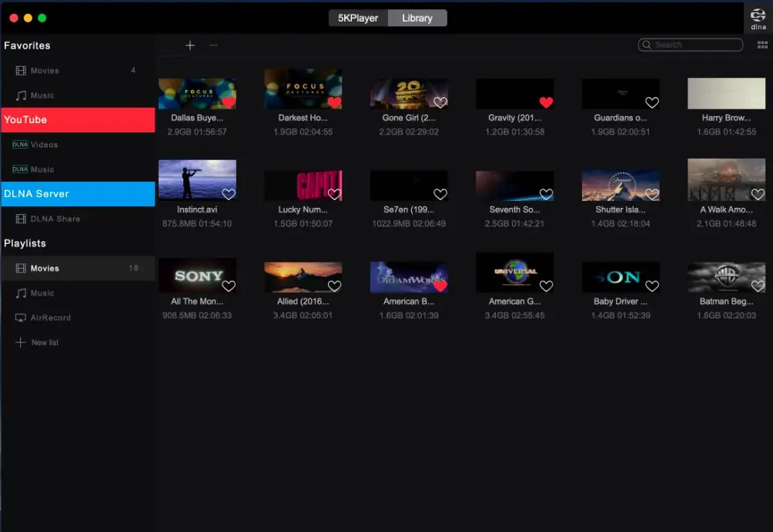Click the film icon beside Favorites Movies
Image resolution: width=773 pixels, height=532 pixels.
click(21, 71)
